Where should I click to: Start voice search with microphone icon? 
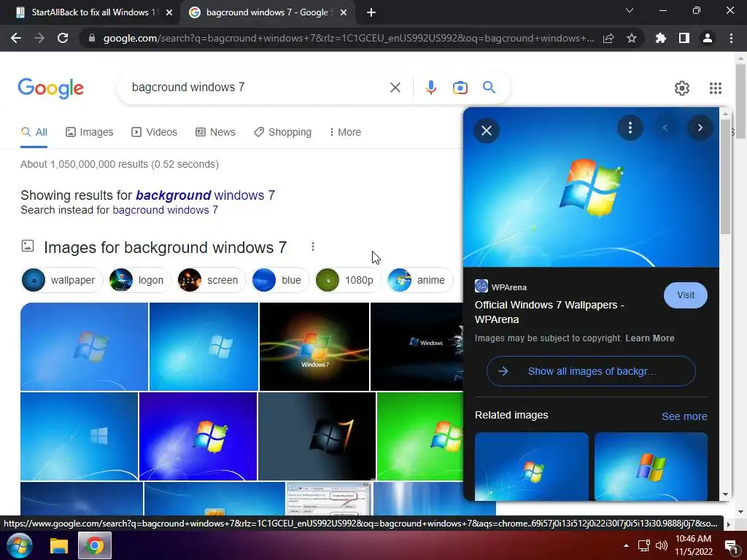[430, 87]
